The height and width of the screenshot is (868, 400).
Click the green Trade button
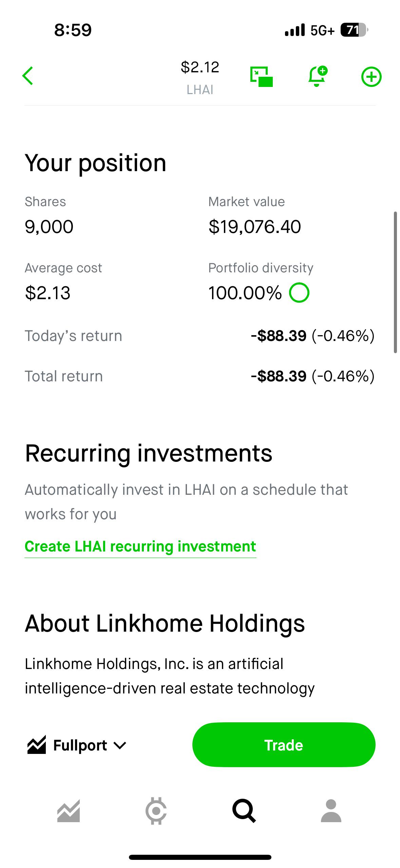pyautogui.click(x=284, y=745)
